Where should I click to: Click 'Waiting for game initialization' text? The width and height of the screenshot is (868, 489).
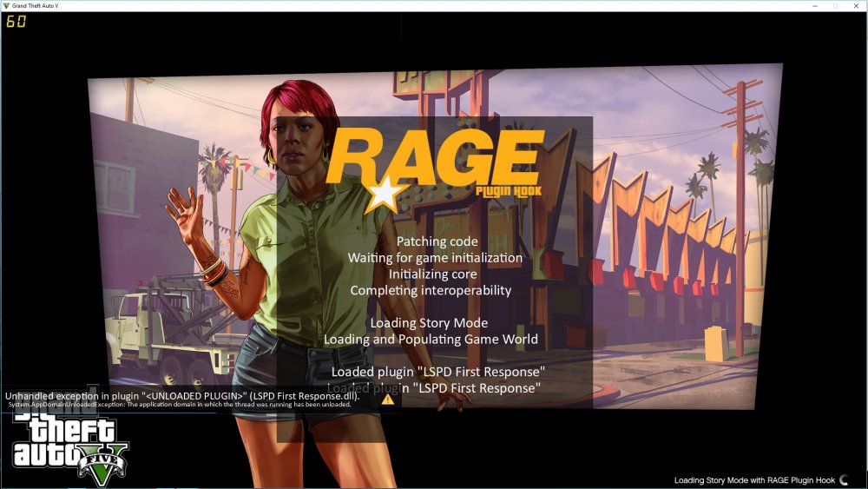[x=435, y=257]
